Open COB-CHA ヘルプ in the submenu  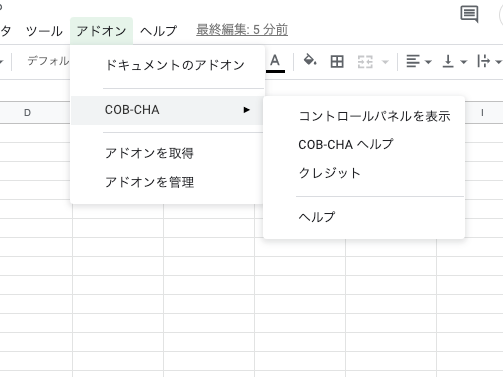(x=364, y=145)
